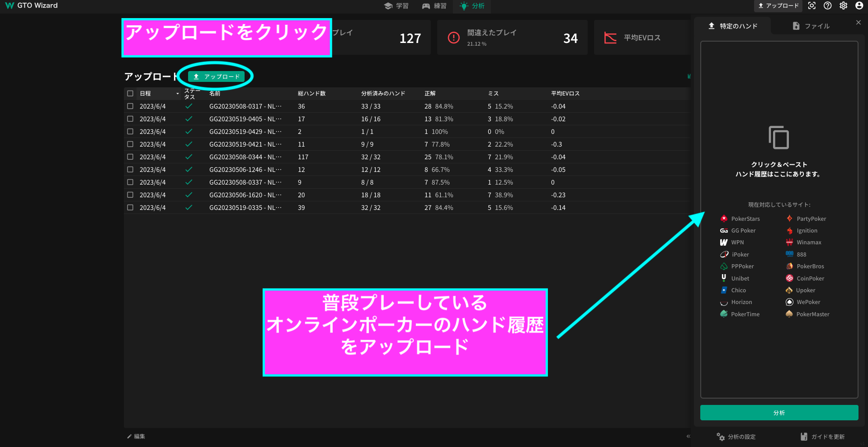Click the Chico site icon
Image resolution: width=868 pixels, height=447 pixels.
coord(724,290)
